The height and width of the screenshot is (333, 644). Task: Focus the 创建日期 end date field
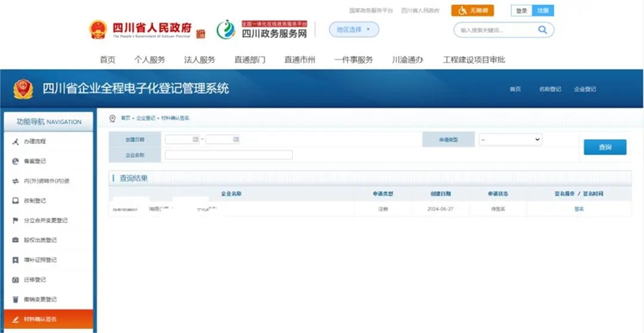pyautogui.click(x=223, y=140)
